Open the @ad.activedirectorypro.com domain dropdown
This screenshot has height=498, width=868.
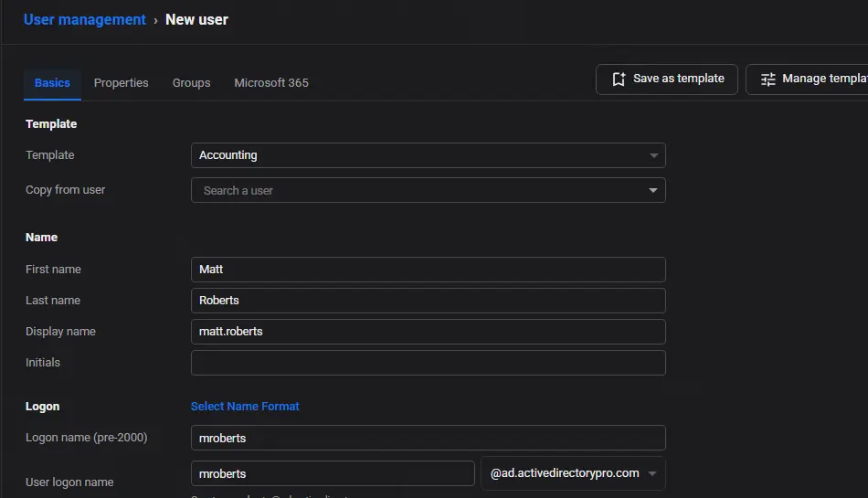point(573,473)
